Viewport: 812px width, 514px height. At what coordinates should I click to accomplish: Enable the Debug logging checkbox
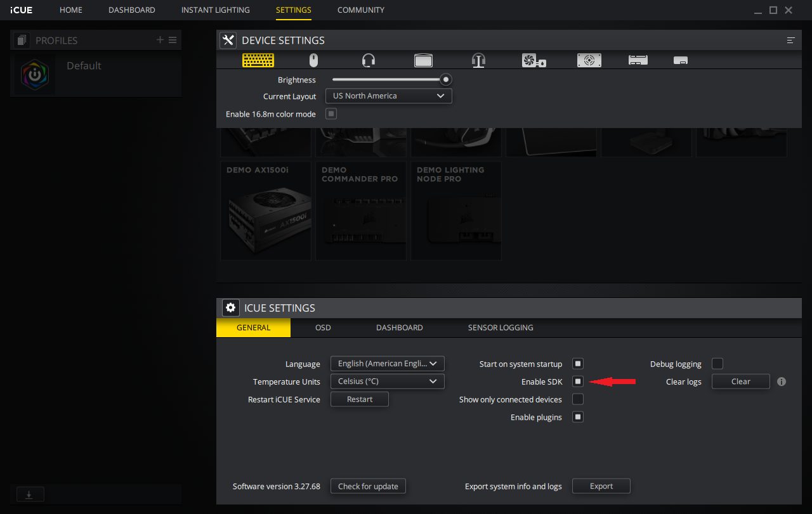(x=717, y=364)
